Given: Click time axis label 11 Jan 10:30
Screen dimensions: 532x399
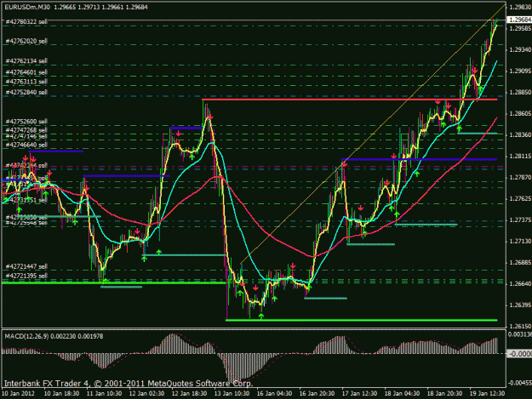Looking at the screenshot, I should point(104,394).
